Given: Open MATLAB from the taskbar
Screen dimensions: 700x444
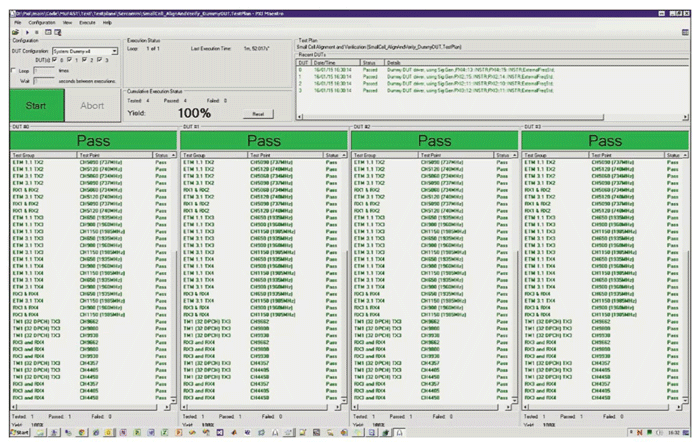Looking at the screenshot, I should click(x=233, y=432).
